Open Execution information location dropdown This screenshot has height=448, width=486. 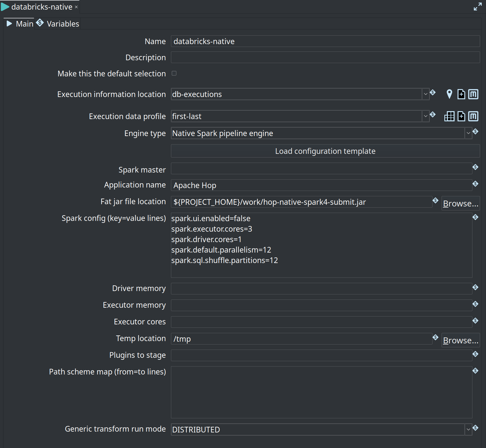click(x=425, y=94)
